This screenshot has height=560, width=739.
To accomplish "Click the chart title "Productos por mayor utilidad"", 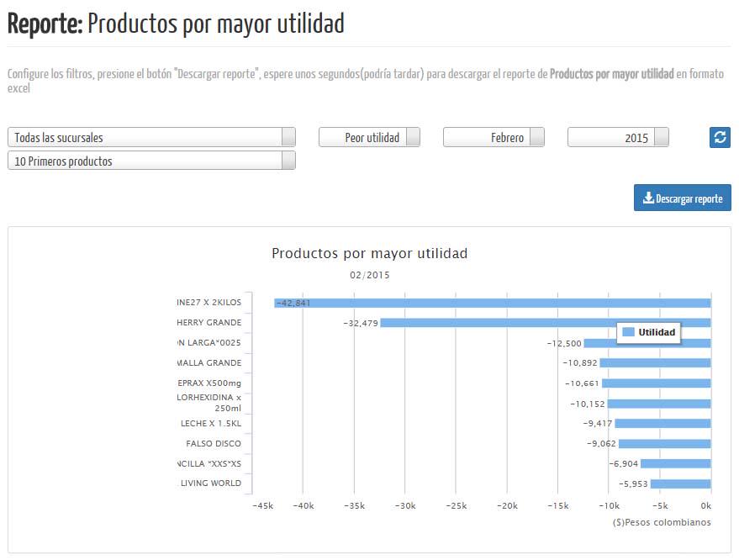I will (370, 253).
